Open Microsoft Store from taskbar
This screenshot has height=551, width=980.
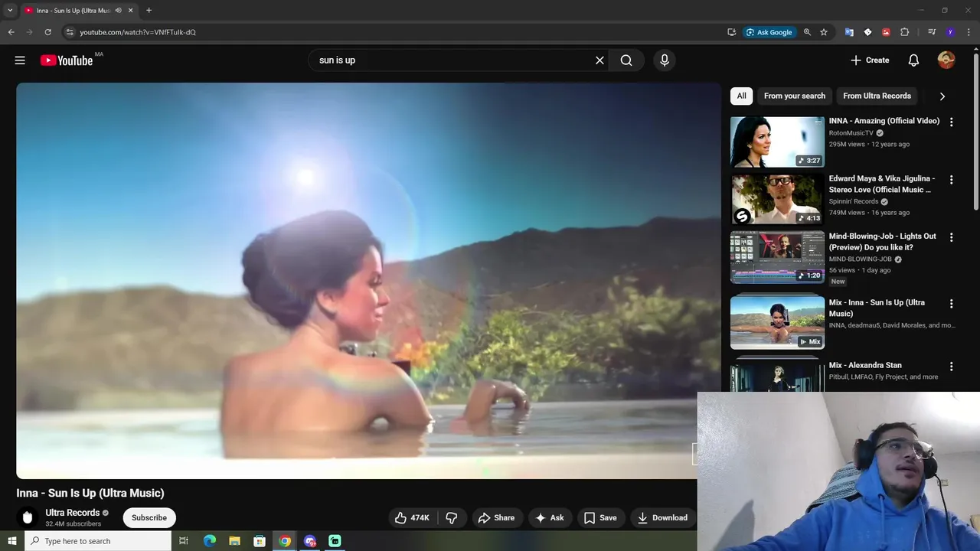[260, 541]
